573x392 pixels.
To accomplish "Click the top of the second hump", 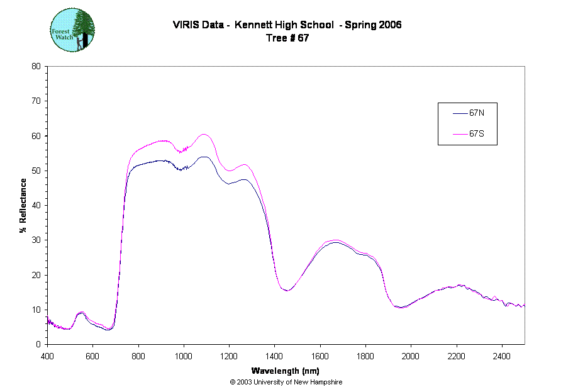I will 335,240.
